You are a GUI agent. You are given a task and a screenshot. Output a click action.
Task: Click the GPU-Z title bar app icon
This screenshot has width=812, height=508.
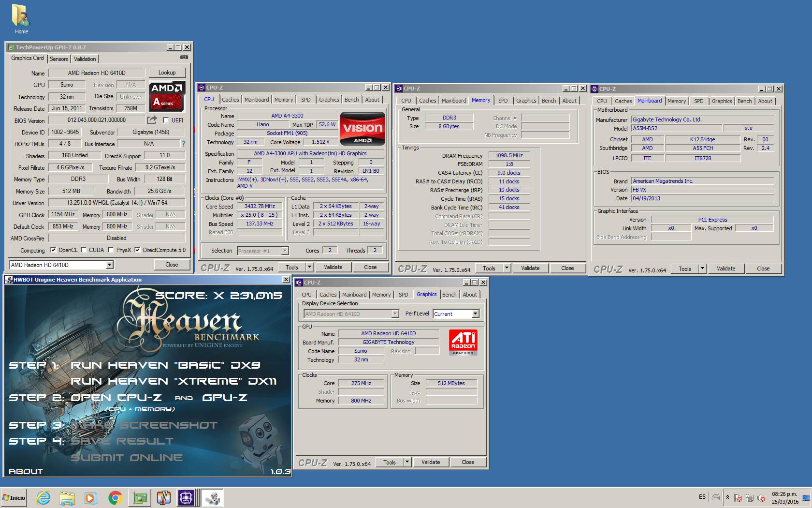pyautogui.click(x=11, y=47)
